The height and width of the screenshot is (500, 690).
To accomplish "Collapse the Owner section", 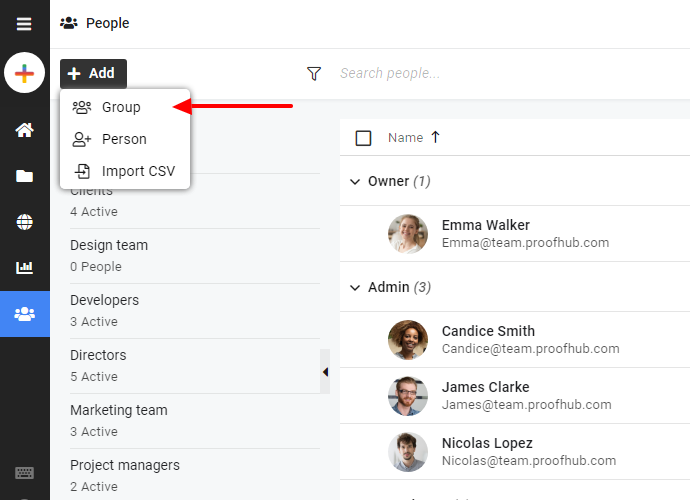I will [355, 181].
